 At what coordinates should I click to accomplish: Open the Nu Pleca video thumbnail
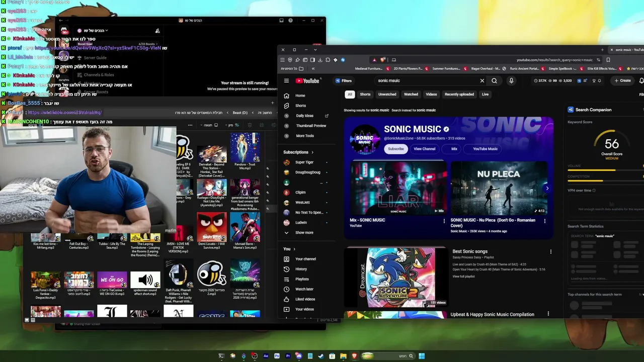click(499, 188)
